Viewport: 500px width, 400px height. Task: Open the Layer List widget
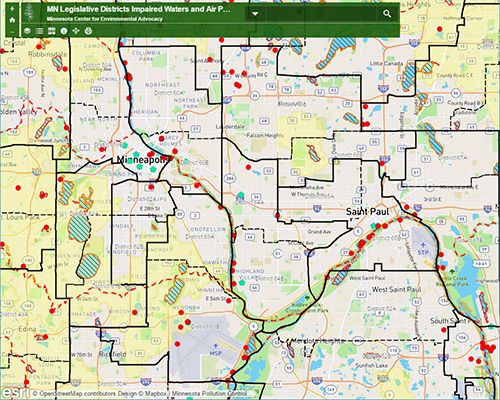point(27,31)
